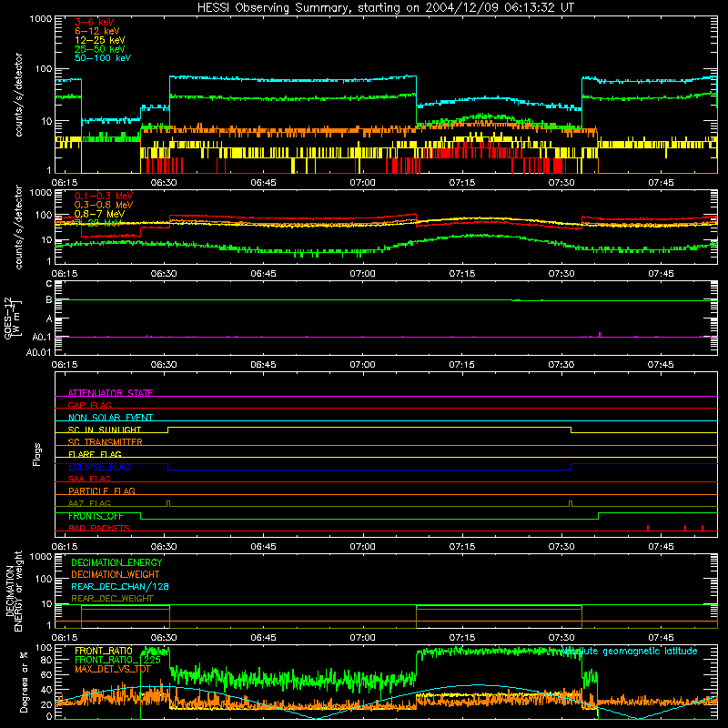Click the 0.1-0.3 MeV legend label
728x728 pixels.
point(104,196)
